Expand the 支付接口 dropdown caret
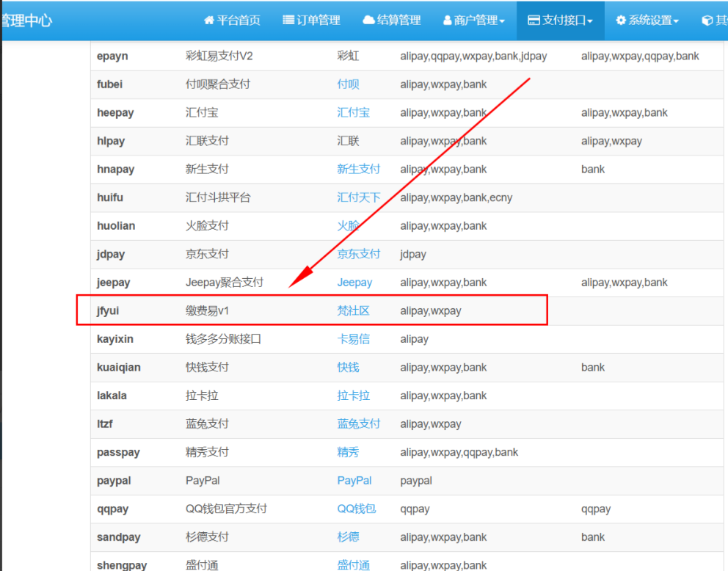 (x=590, y=21)
